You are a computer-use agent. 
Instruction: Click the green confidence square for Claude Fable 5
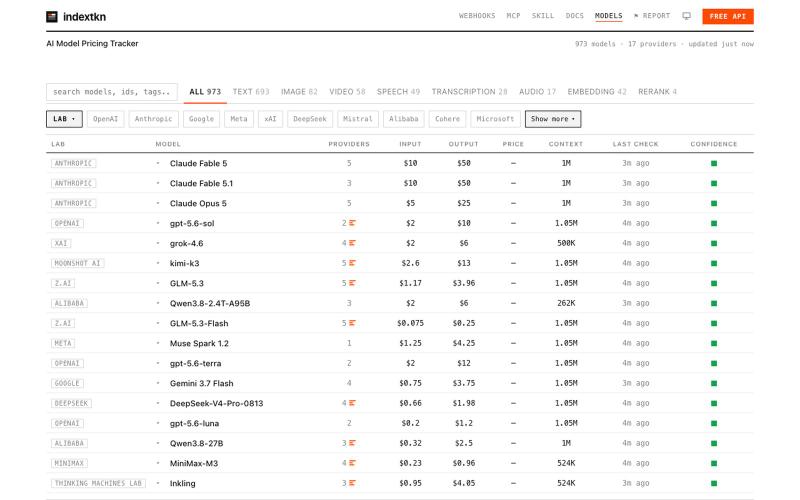click(x=714, y=163)
